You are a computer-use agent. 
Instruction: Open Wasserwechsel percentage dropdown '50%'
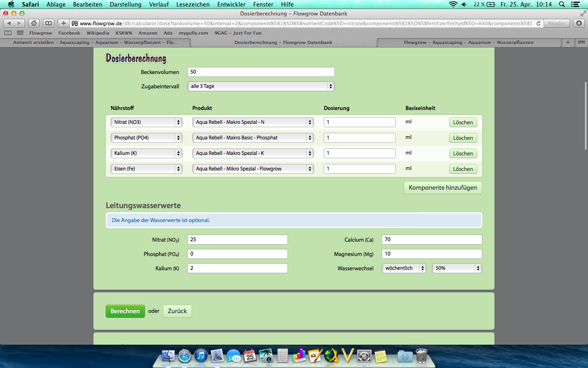pos(457,268)
